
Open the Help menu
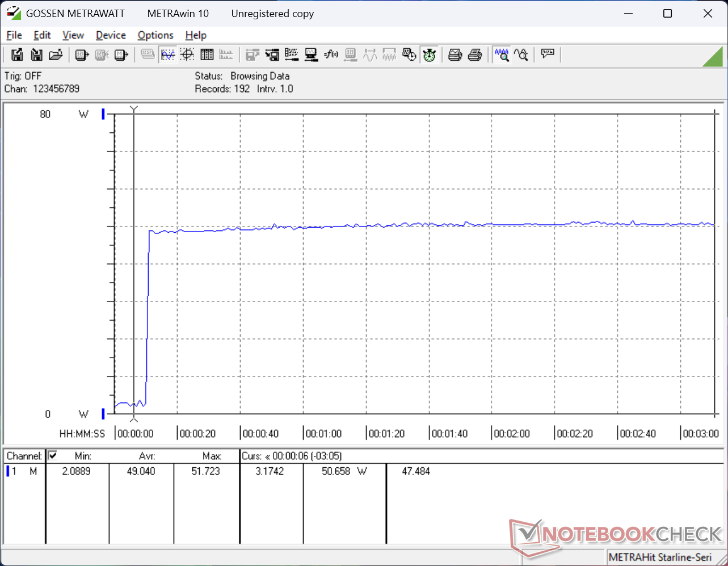coord(196,35)
